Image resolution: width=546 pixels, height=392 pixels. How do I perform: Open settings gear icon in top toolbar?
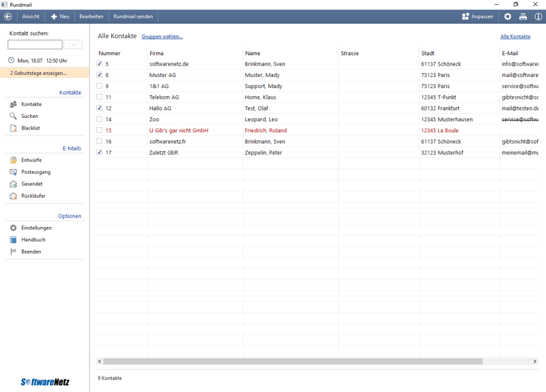(508, 16)
